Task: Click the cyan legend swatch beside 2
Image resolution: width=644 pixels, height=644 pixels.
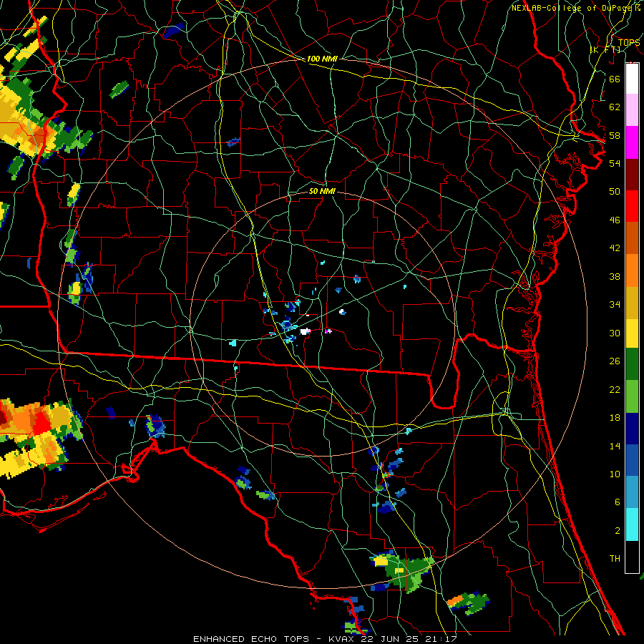Action: [632, 525]
